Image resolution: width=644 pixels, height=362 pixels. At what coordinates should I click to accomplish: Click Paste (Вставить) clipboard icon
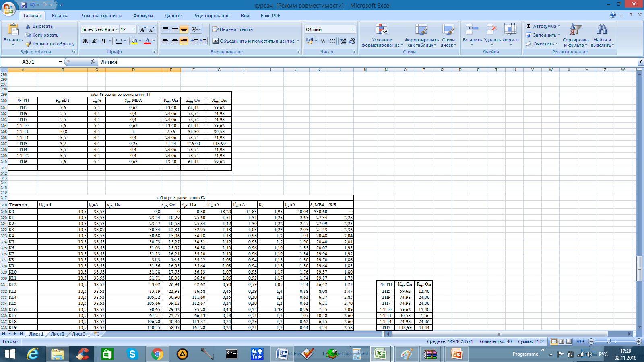click(x=13, y=30)
